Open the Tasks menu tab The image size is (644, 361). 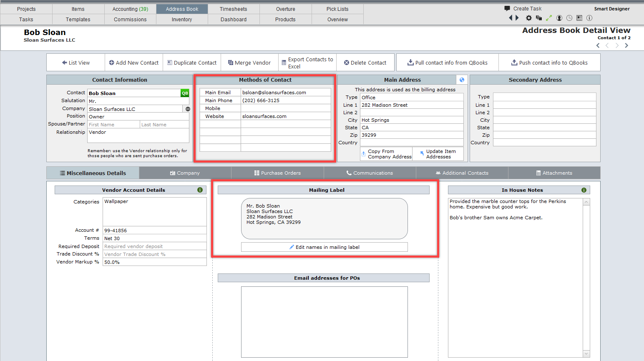(26, 19)
